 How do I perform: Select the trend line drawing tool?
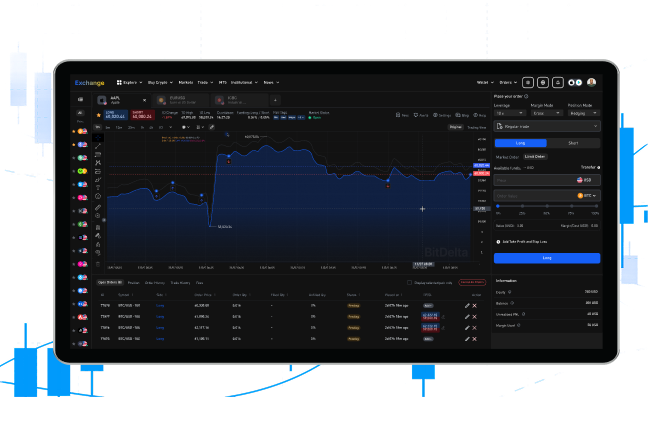coord(98,146)
